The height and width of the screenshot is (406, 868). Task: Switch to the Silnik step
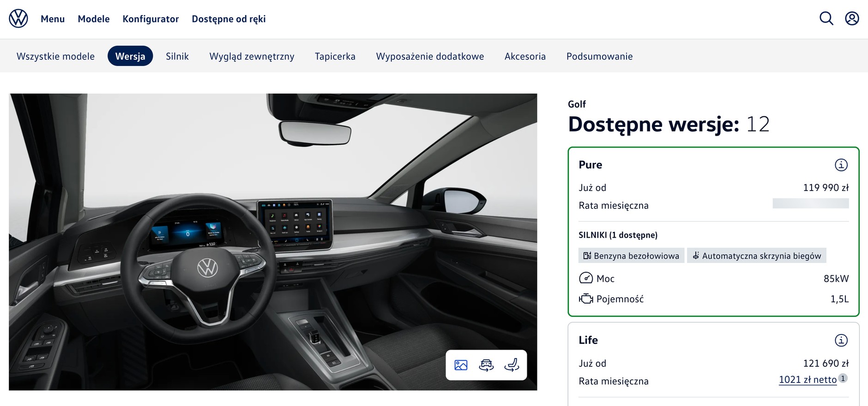(x=177, y=56)
